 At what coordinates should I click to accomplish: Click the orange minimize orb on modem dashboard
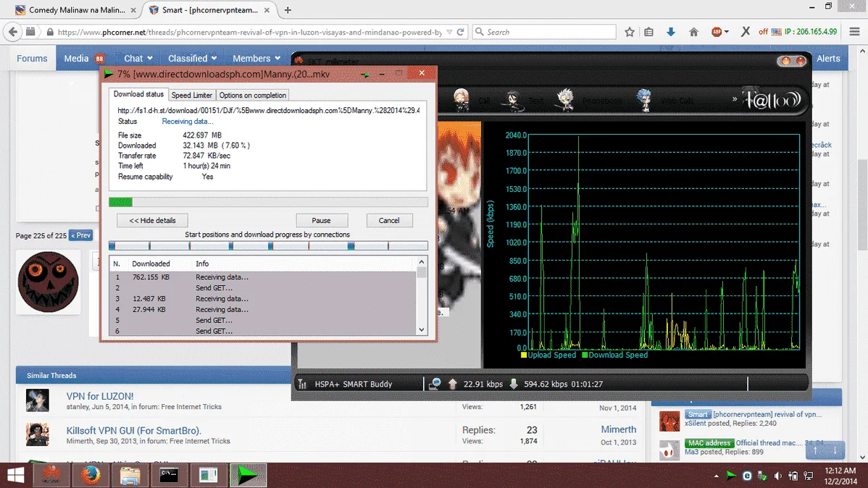point(785,61)
